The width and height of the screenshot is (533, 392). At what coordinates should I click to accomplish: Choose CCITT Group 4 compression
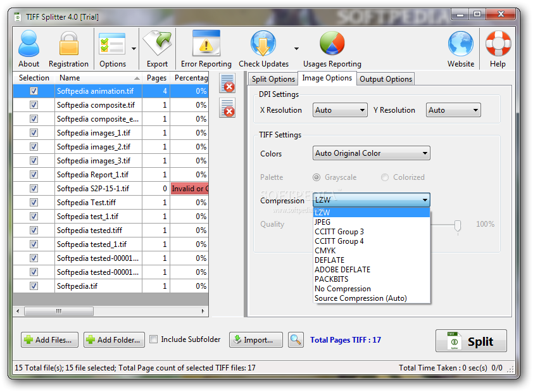click(372, 241)
